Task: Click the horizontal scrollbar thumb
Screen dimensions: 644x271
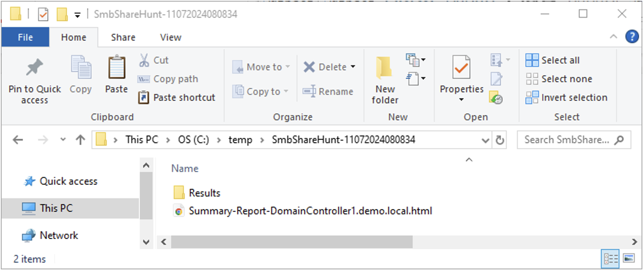Action: coord(292,242)
